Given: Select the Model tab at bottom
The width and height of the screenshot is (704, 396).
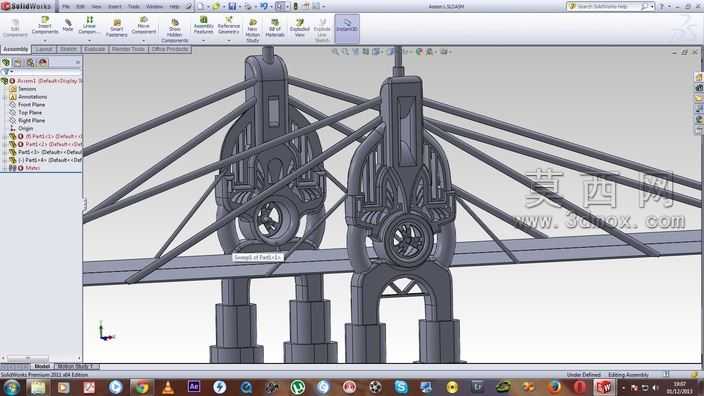Looking at the screenshot, I should point(42,366).
